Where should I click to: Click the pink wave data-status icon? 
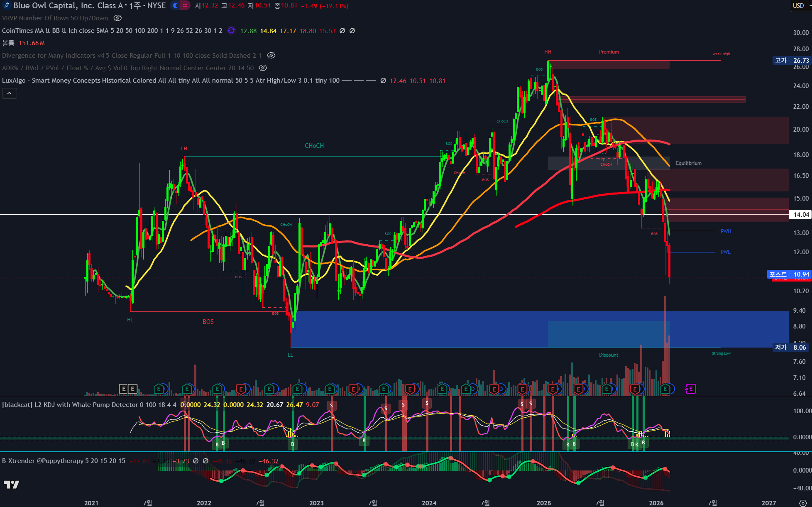pyautogui.click(x=185, y=5)
